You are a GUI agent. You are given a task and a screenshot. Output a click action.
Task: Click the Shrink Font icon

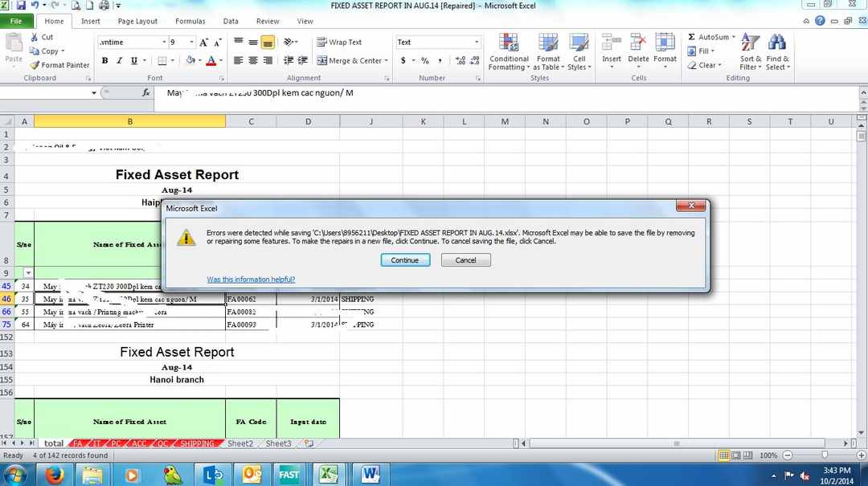coord(218,42)
